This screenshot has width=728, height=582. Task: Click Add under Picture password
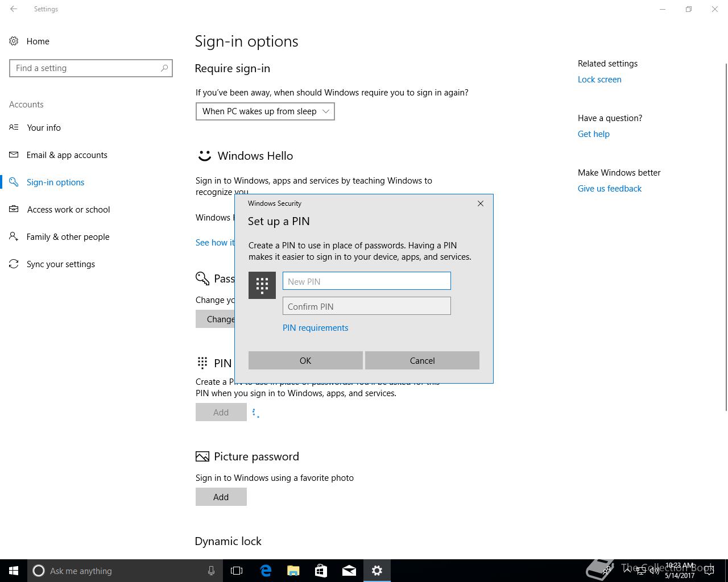221,497
